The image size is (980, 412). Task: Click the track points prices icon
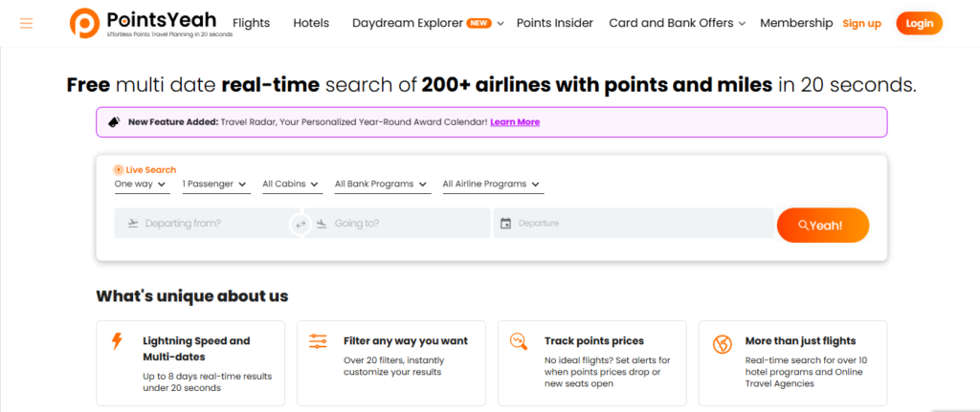point(519,341)
